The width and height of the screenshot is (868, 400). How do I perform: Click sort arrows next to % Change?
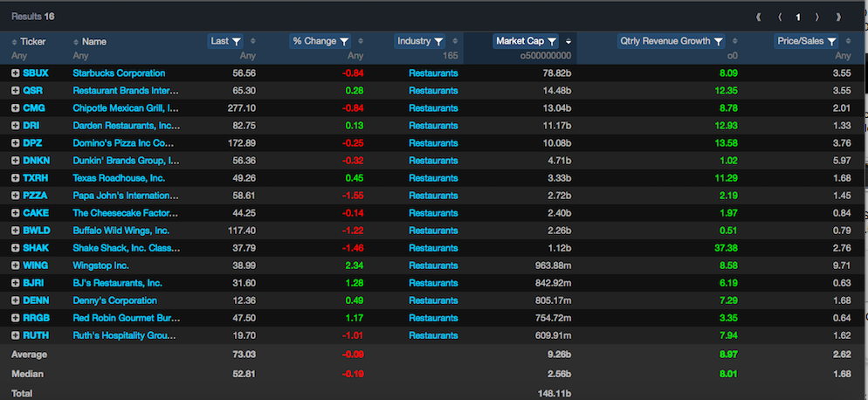[x=361, y=41]
